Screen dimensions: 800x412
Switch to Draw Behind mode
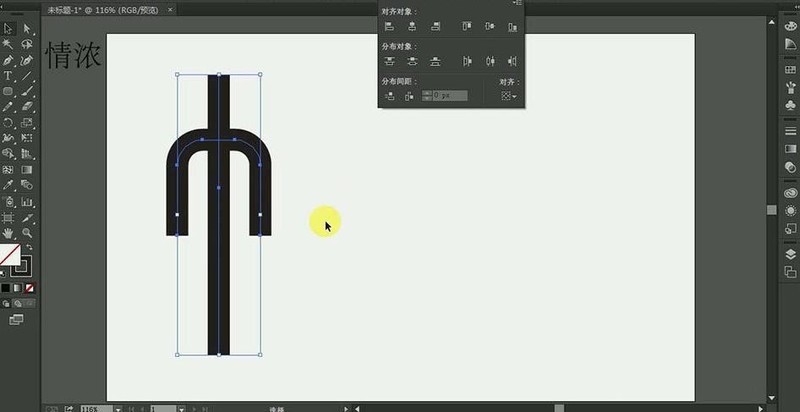click(x=18, y=303)
